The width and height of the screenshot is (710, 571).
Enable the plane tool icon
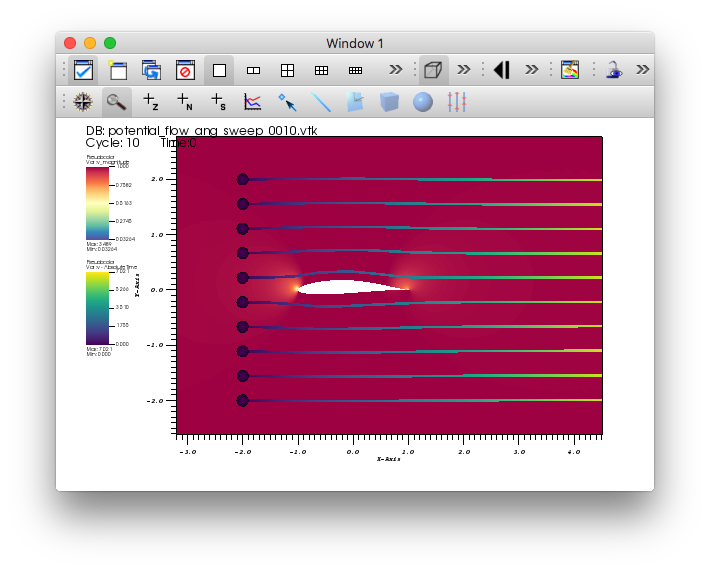355,101
